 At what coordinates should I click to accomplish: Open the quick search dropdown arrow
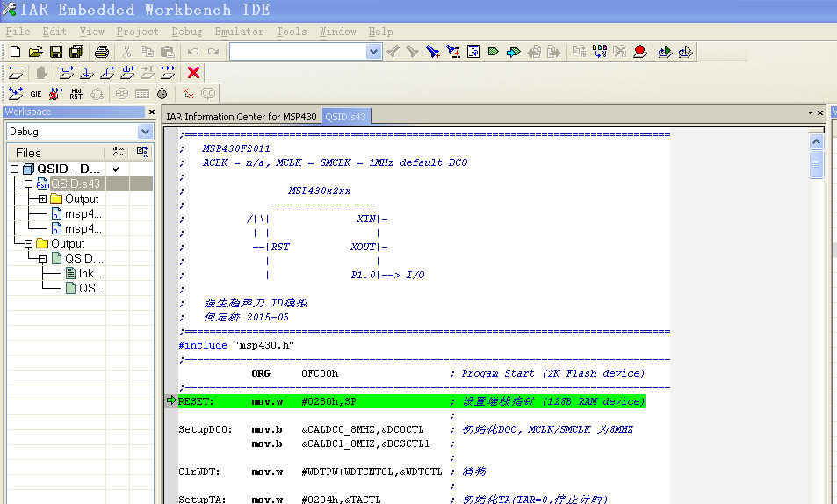click(373, 52)
